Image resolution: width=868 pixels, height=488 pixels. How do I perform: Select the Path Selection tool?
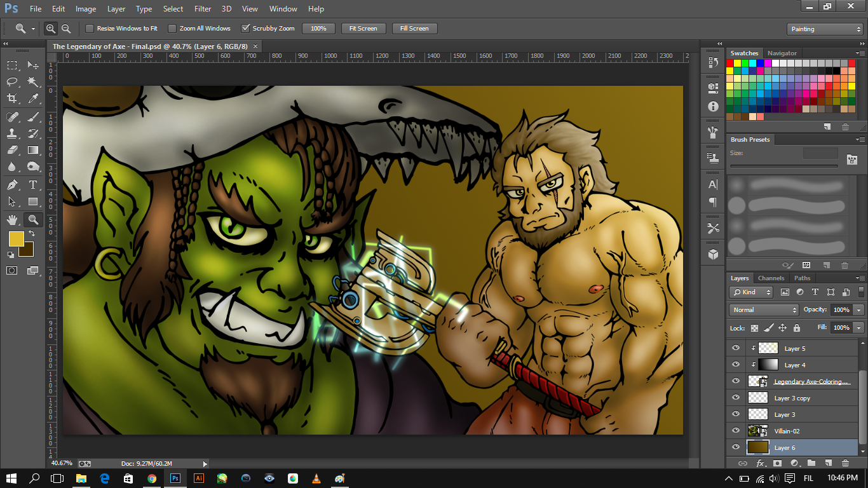[12, 201]
